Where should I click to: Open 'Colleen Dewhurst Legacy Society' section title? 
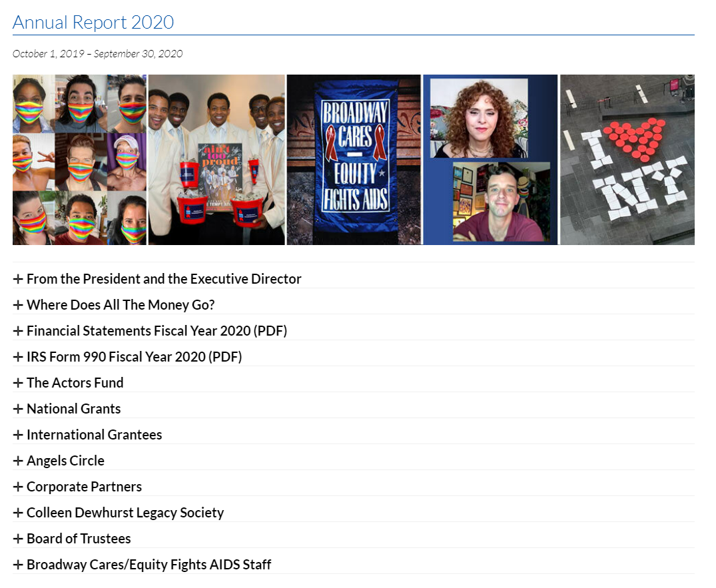point(125,513)
